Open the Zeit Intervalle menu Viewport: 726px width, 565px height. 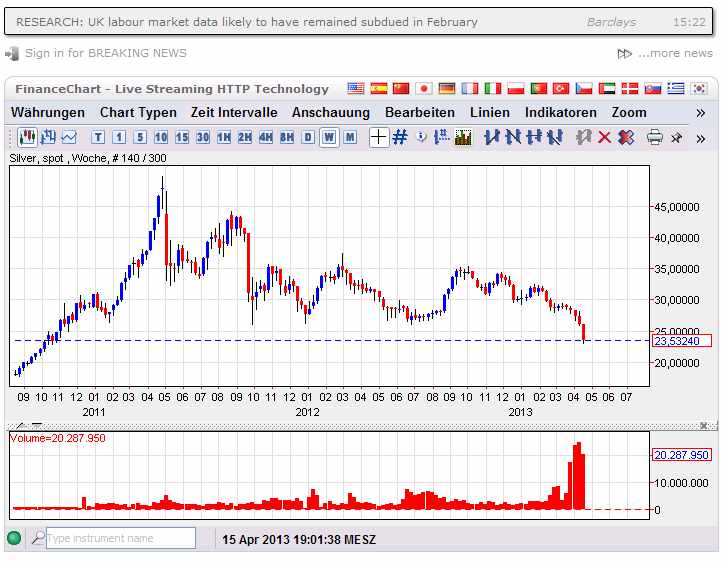(234, 113)
